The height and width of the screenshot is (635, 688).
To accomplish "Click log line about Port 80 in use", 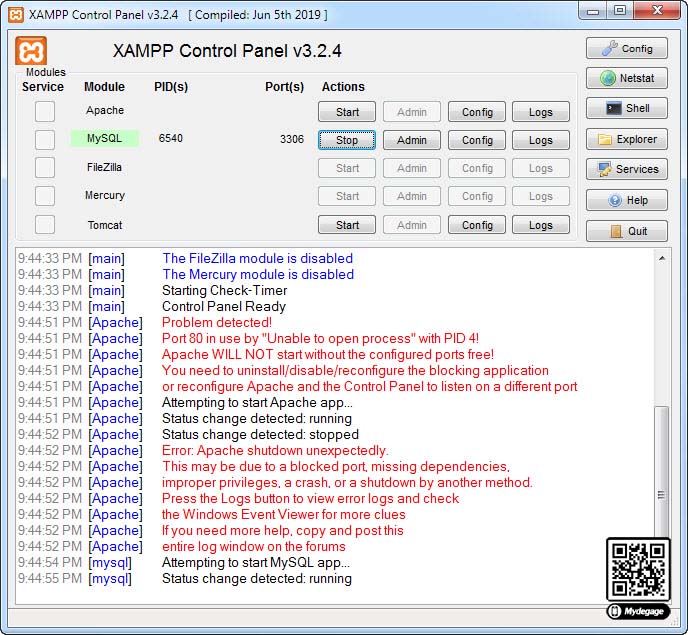I will point(320,338).
